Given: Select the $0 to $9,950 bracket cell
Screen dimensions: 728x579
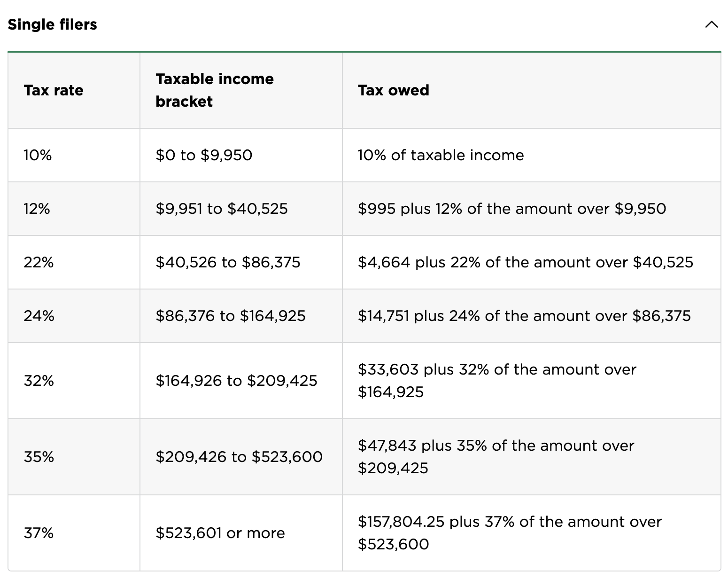Looking at the screenshot, I should 204,155.
